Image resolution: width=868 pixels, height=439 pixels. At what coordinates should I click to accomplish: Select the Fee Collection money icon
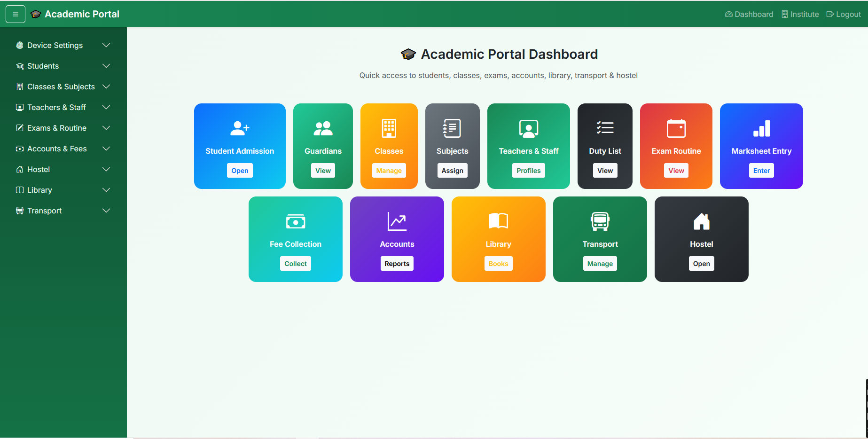[295, 220]
